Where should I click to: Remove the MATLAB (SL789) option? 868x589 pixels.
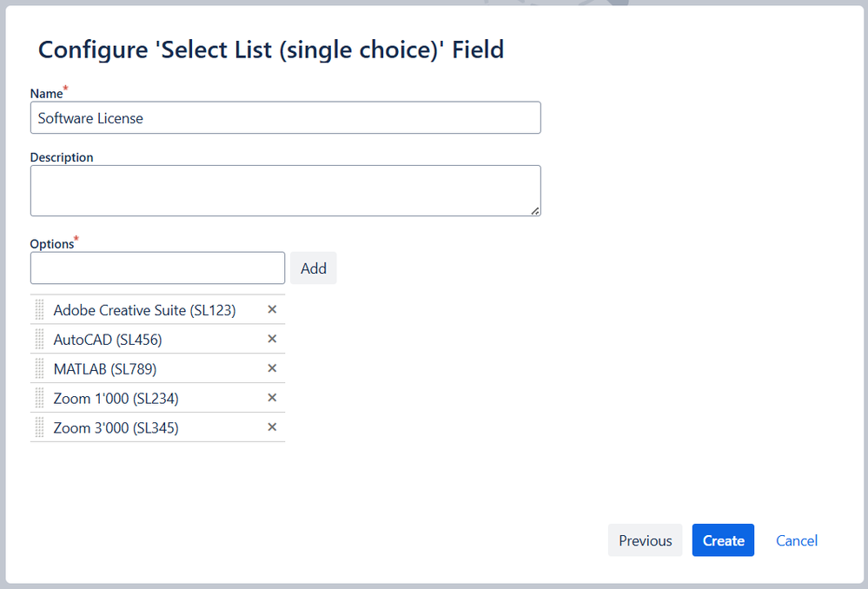(x=272, y=368)
